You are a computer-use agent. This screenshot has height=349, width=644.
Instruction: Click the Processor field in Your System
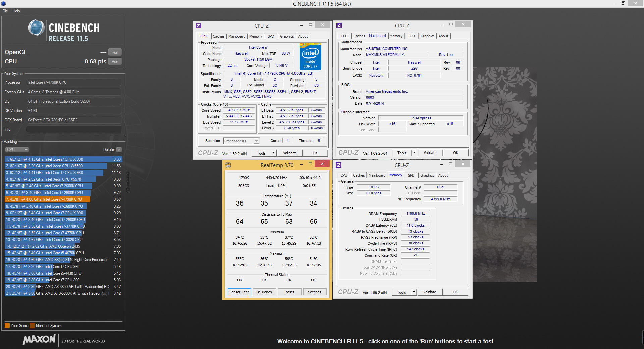pyautogui.click(x=74, y=82)
